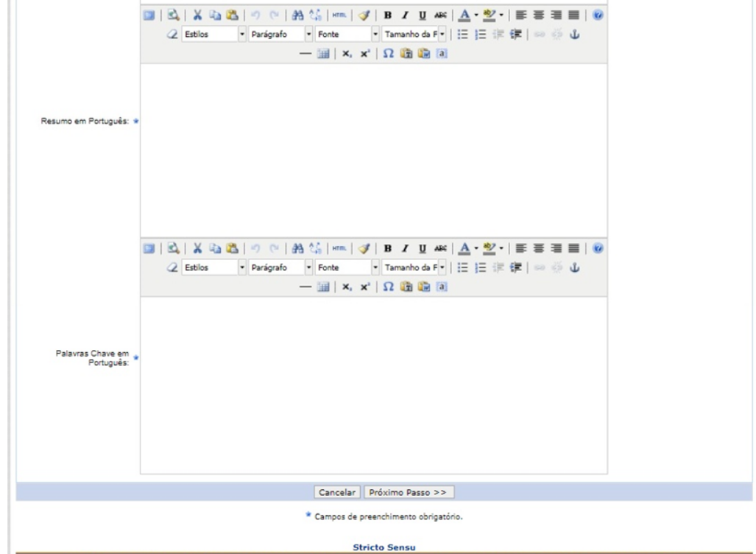This screenshot has height=554, width=756.
Task: Toggle italic in Palavras Chave editor toolbar
Action: [404, 249]
